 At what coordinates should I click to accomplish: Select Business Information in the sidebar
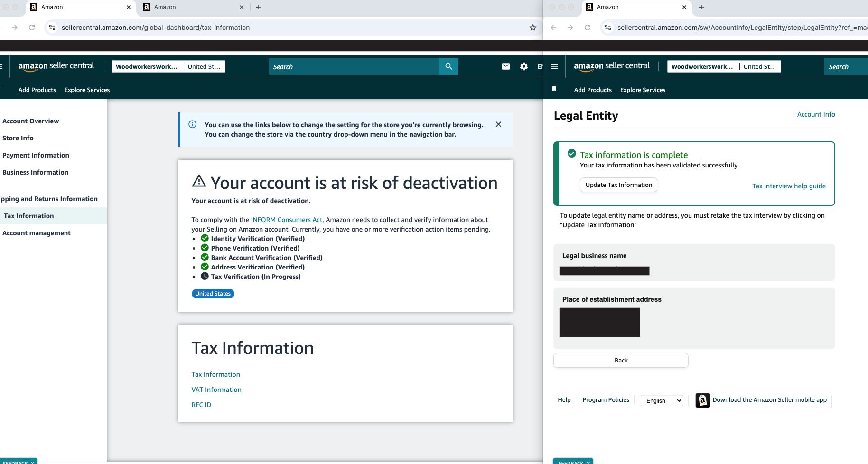coord(35,172)
